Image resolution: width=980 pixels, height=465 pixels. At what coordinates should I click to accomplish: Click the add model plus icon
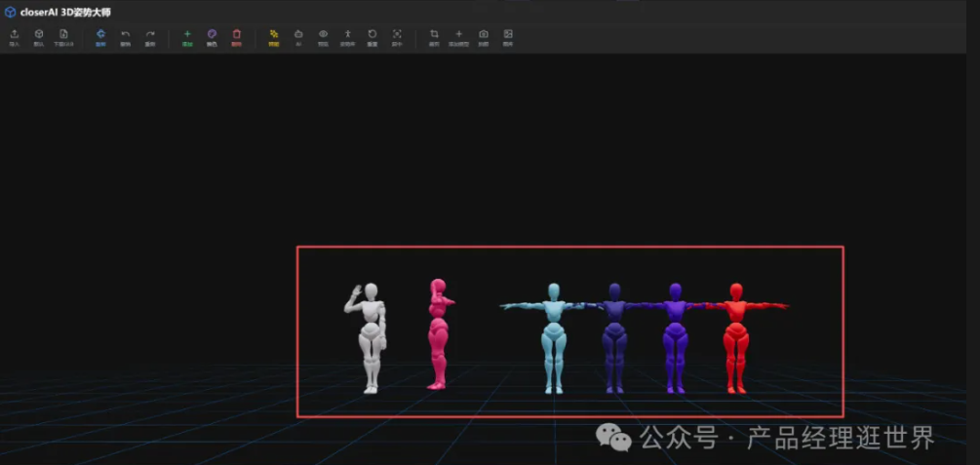click(x=458, y=34)
